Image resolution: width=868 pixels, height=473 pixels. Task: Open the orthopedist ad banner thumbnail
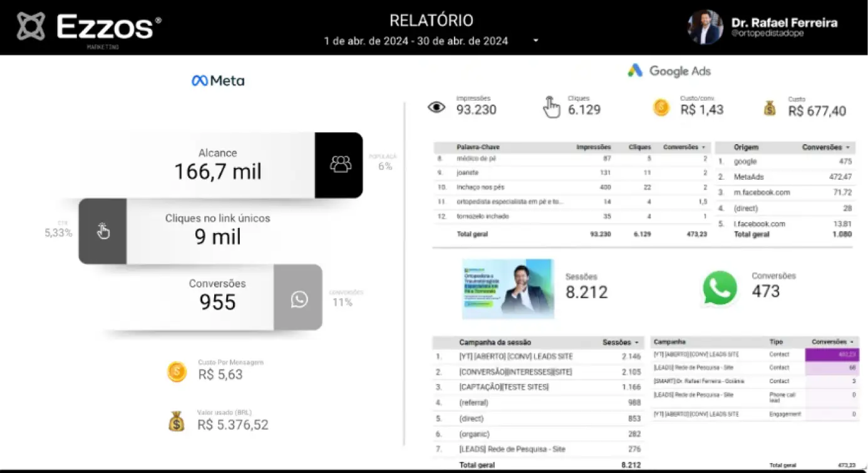[x=508, y=289]
